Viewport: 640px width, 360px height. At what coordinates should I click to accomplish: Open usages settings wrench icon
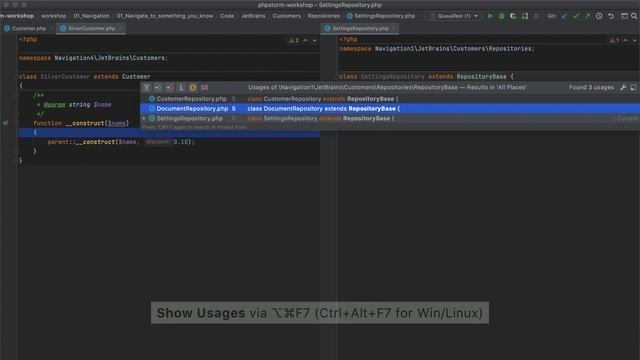(623, 87)
